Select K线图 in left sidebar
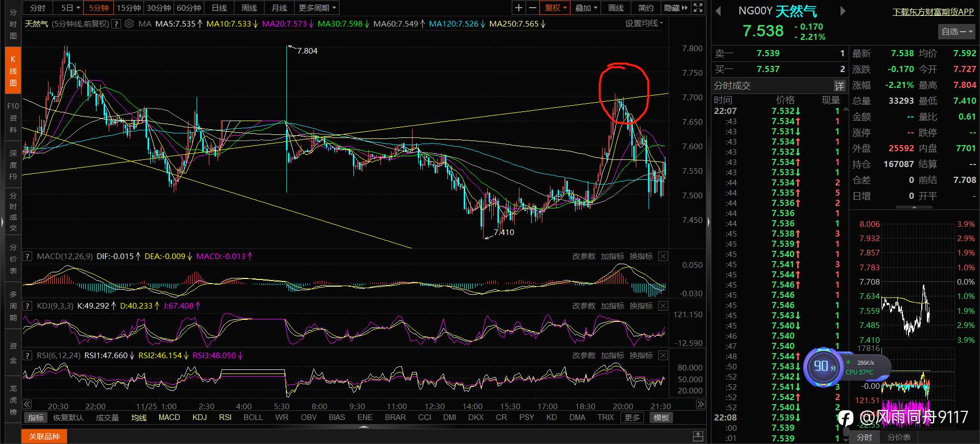The height and width of the screenshot is (444, 980). tap(13, 71)
